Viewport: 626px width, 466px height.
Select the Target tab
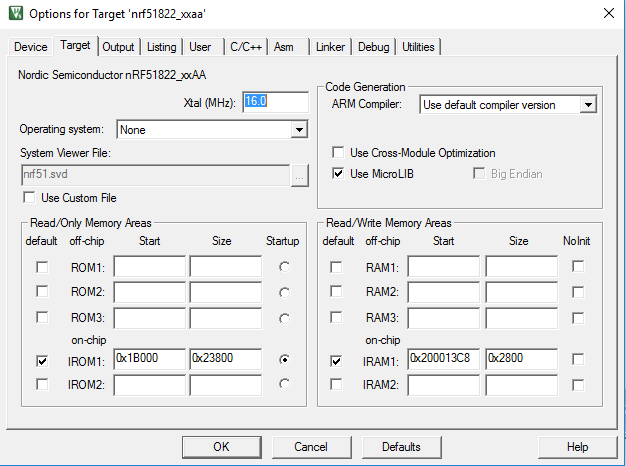[75, 45]
